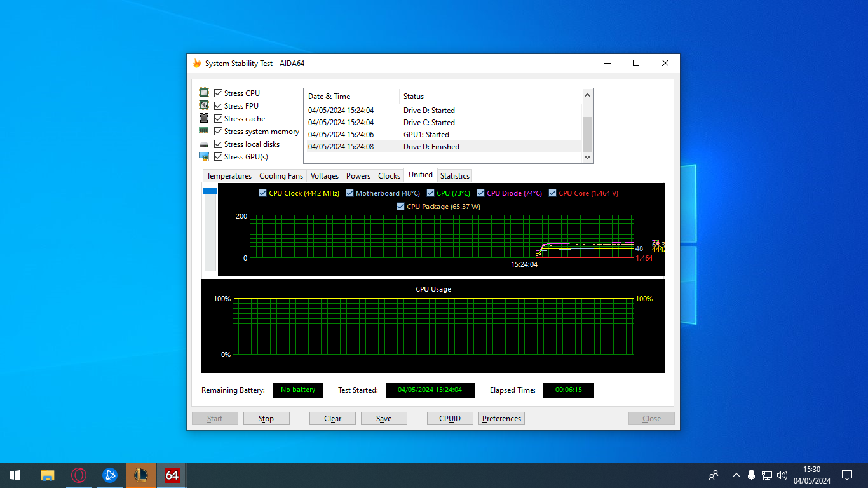Toggle the CPU Core voltage checkbox
The height and width of the screenshot is (488, 868).
tap(553, 193)
